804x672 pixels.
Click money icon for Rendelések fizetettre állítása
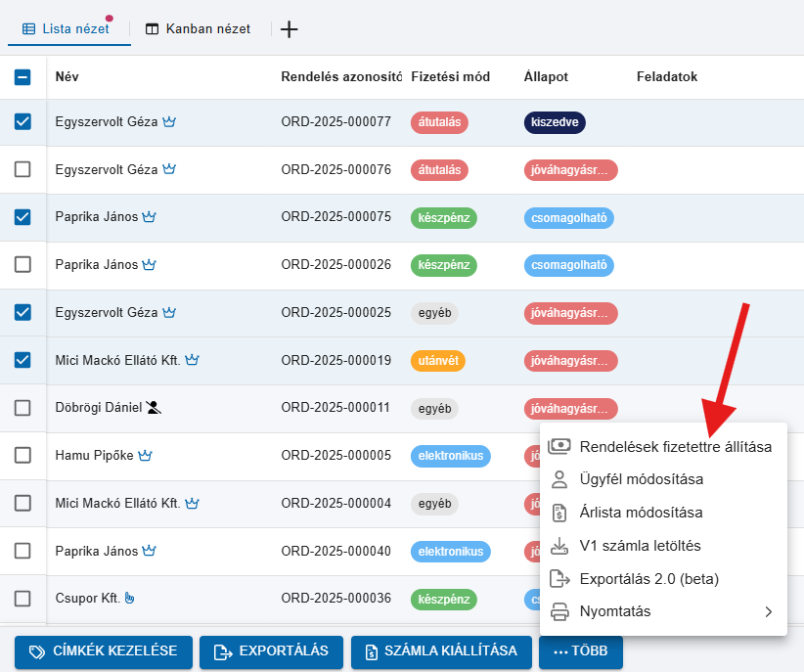pyautogui.click(x=559, y=447)
